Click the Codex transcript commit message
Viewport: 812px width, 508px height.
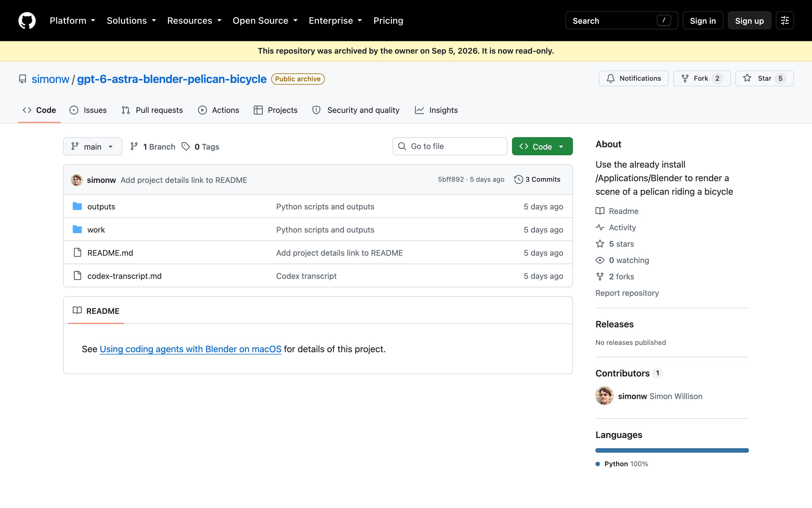(x=306, y=276)
